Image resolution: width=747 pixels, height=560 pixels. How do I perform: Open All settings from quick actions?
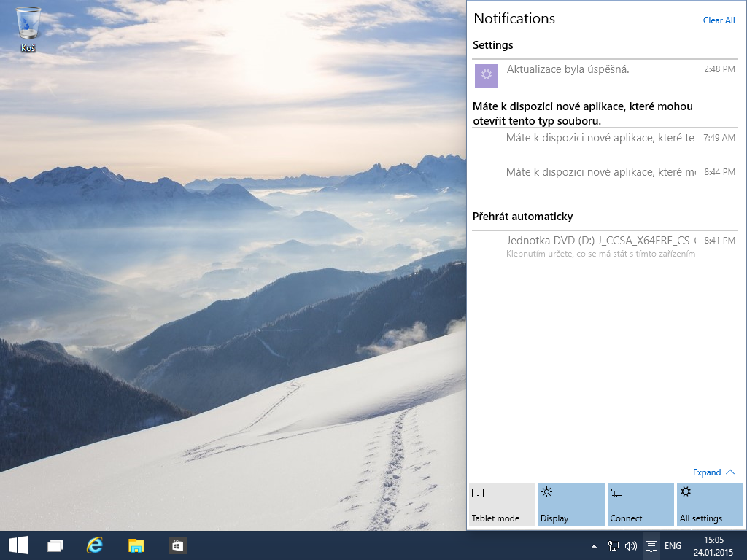(x=709, y=504)
